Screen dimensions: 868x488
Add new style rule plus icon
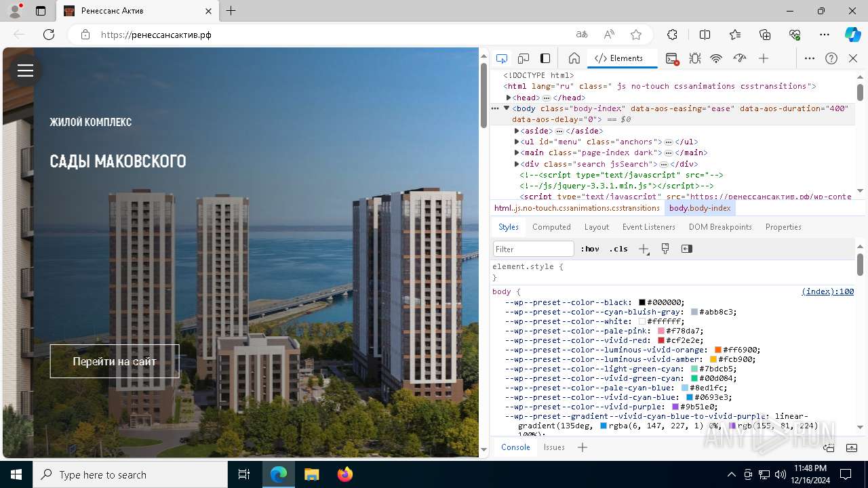(644, 249)
